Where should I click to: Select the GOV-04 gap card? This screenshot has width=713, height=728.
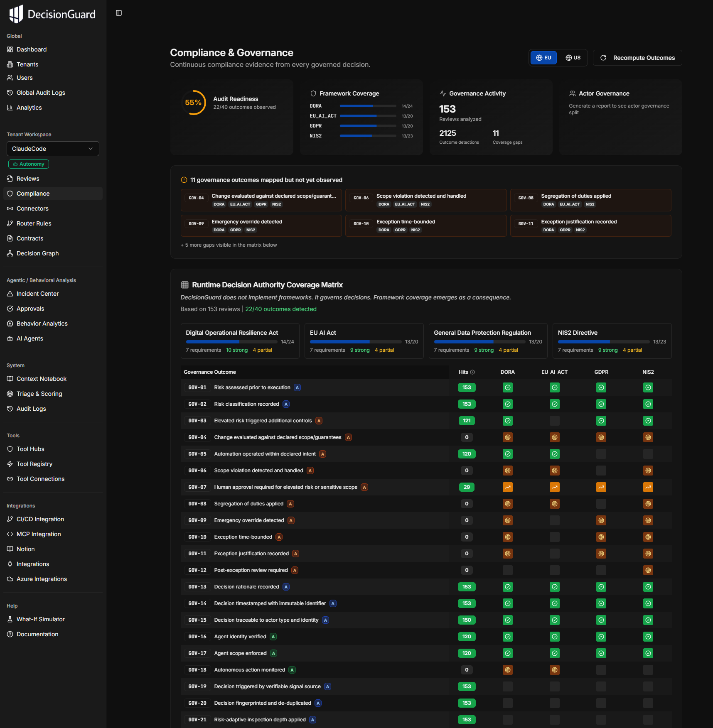261,200
